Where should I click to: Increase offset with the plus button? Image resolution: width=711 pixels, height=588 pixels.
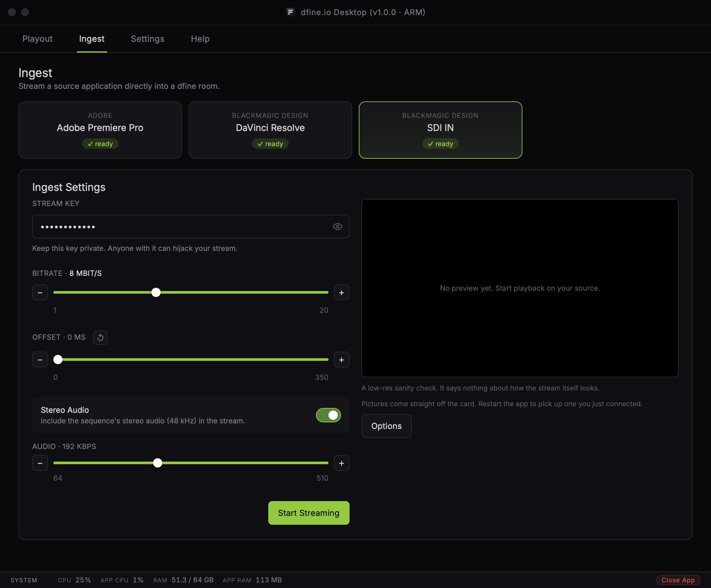341,360
